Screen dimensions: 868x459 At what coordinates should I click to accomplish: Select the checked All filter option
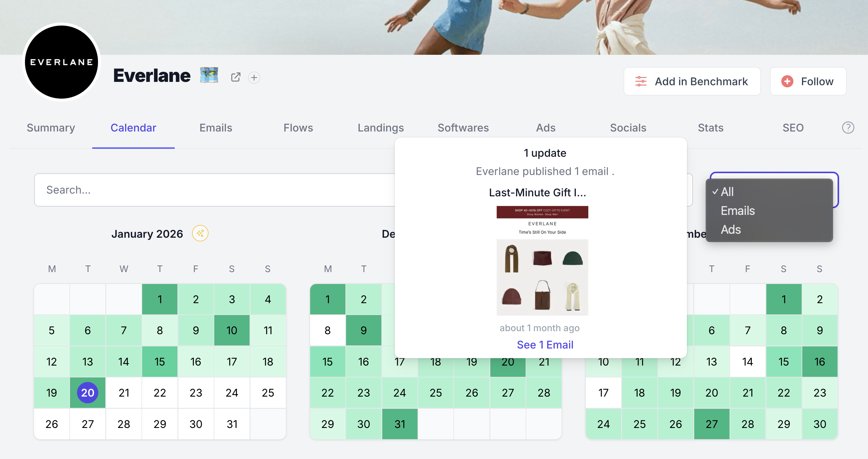[727, 192]
